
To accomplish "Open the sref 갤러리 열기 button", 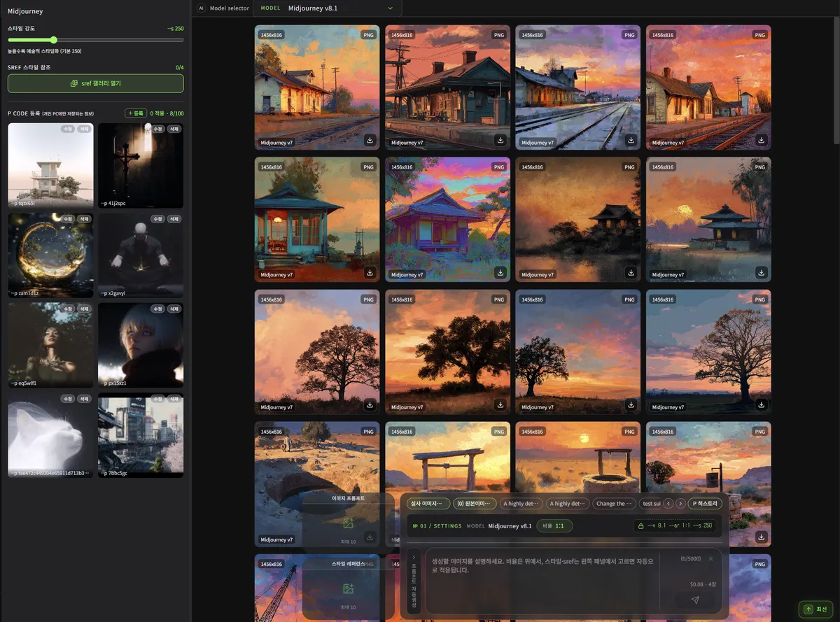I will [96, 83].
